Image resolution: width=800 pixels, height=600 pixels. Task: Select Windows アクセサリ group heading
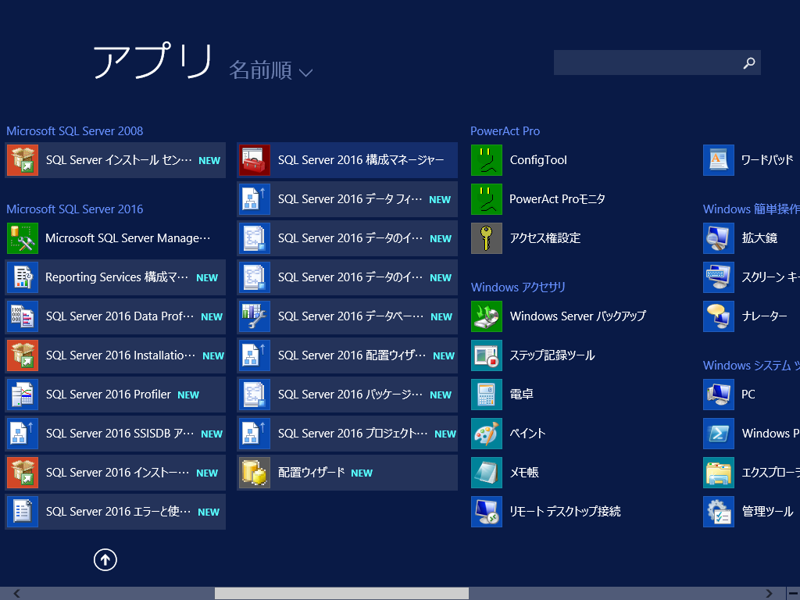[518, 287]
